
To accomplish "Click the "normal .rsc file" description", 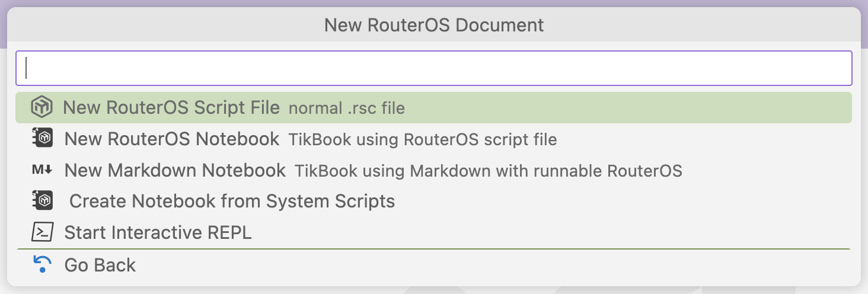I will (346, 108).
